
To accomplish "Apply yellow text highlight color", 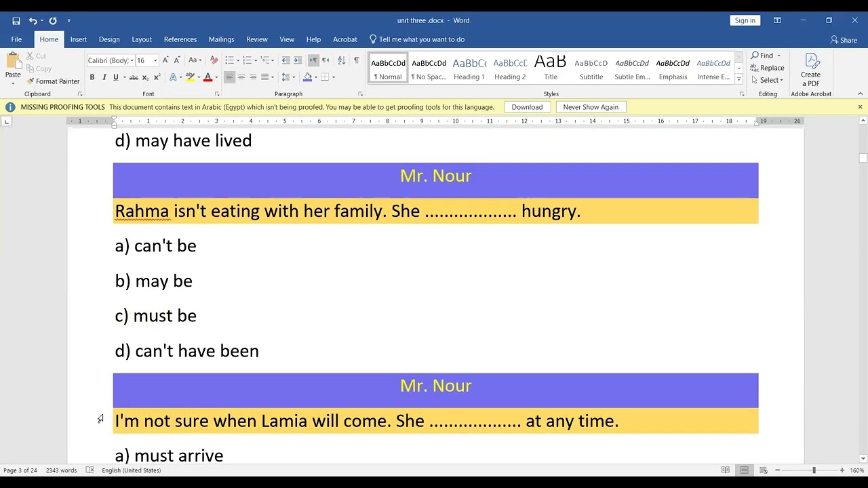I will [x=190, y=77].
